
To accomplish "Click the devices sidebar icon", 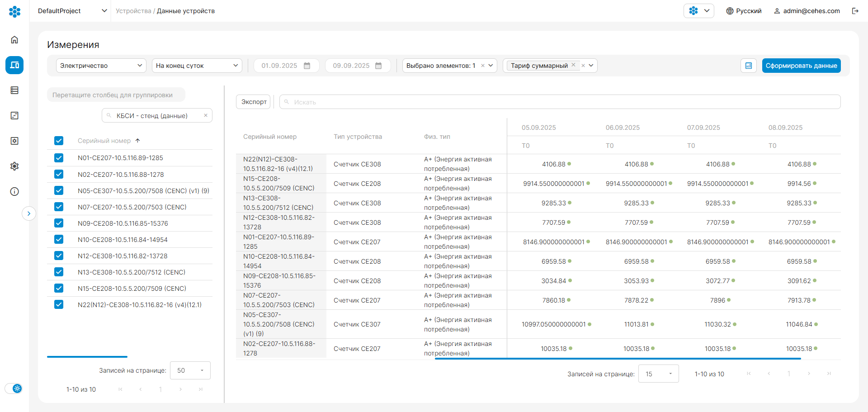I will click(x=14, y=65).
